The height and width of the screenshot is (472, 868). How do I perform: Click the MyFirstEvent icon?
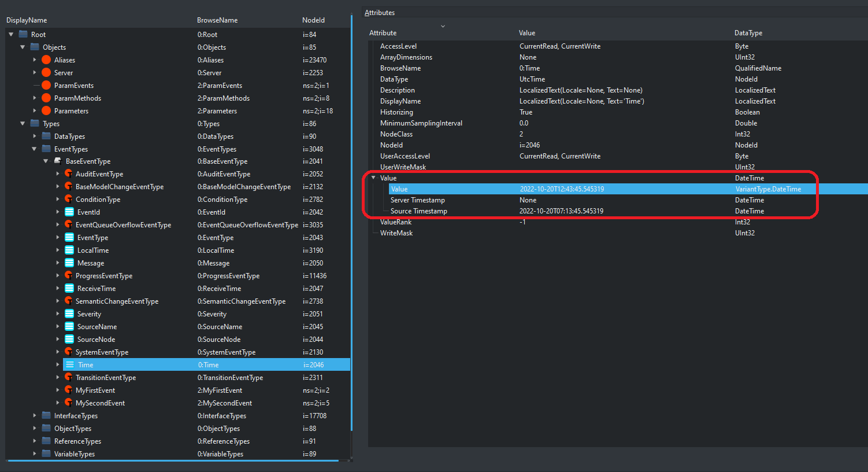point(68,390)
